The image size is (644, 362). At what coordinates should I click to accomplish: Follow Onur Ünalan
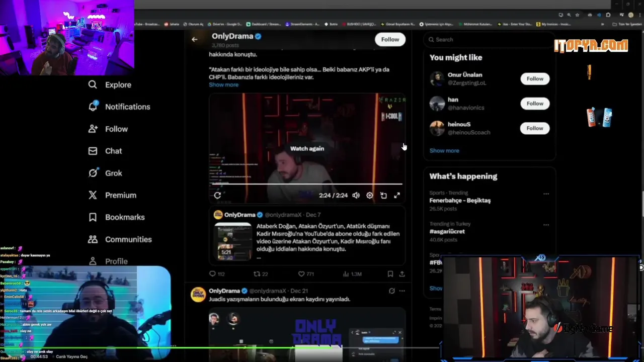click(x=535, y=78)
